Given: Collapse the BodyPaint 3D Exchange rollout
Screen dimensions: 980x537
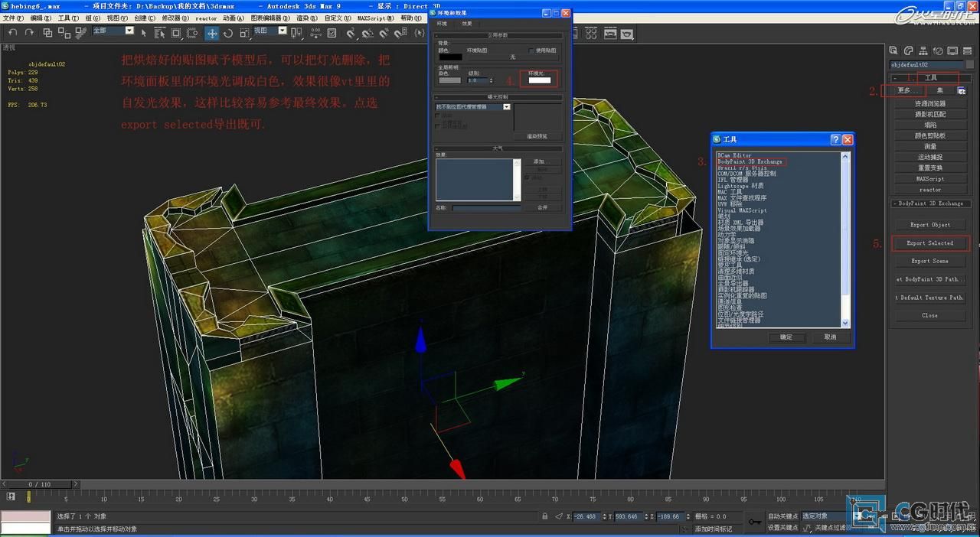Looking at the screenshot, I should pyautogui.click(x=929, y=203).
